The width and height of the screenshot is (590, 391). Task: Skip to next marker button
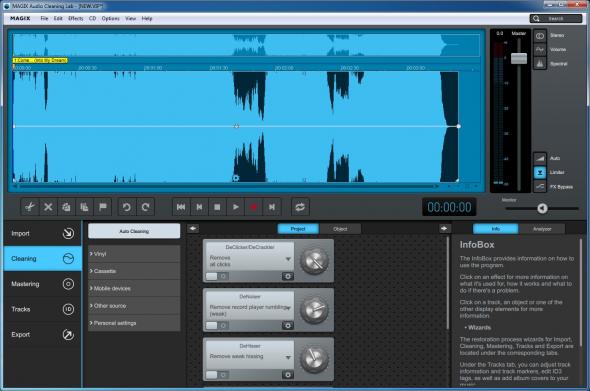(272, 207)
